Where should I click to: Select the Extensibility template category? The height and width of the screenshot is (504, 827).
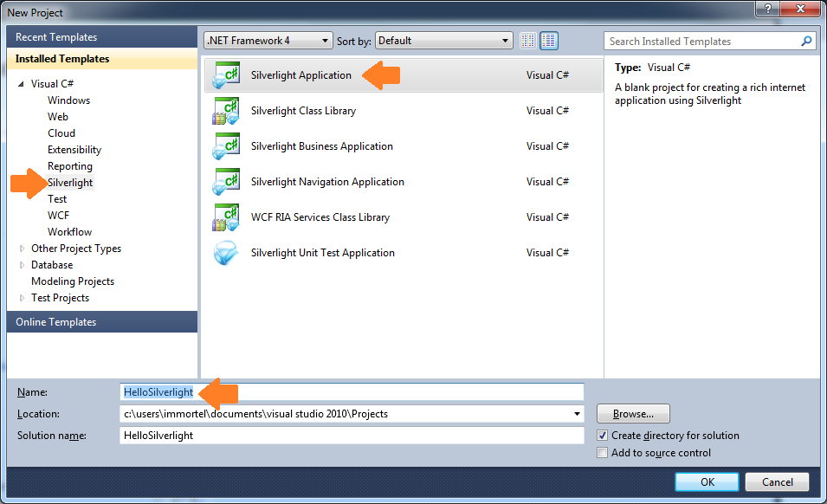pyautogui.click(x=74, y=150)
